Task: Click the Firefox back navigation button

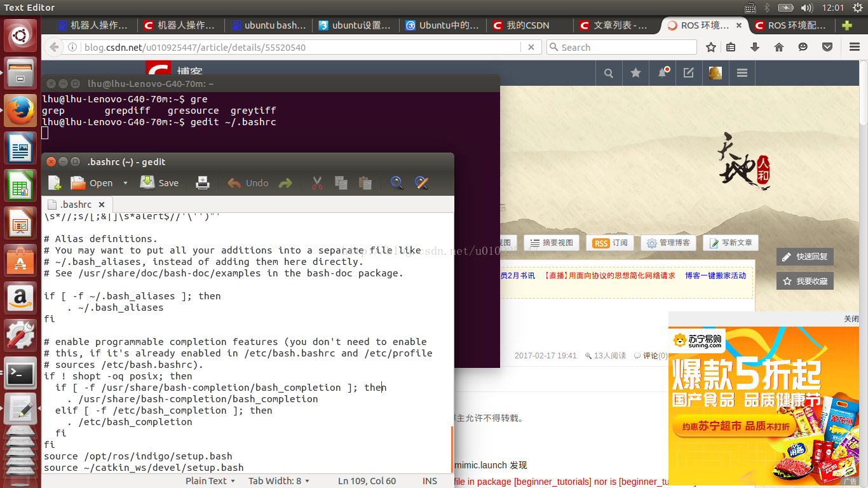Action: [x=54, y=47]
